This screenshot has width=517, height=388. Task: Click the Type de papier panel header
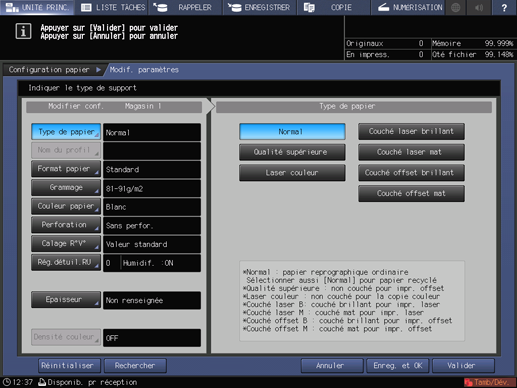tap(354, 107)
